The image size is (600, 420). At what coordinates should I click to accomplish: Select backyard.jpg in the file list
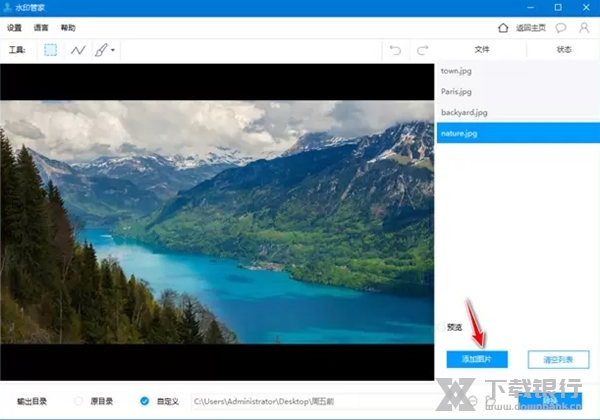(x=464, y=112)
